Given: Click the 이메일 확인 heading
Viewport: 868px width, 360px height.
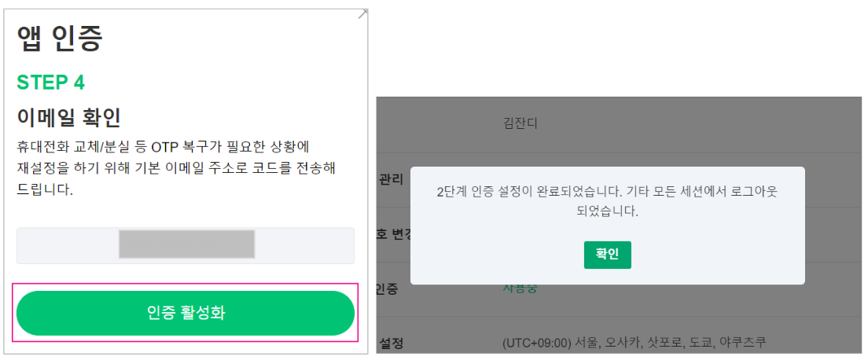Looking at the screenshot, I should [68, 118].
